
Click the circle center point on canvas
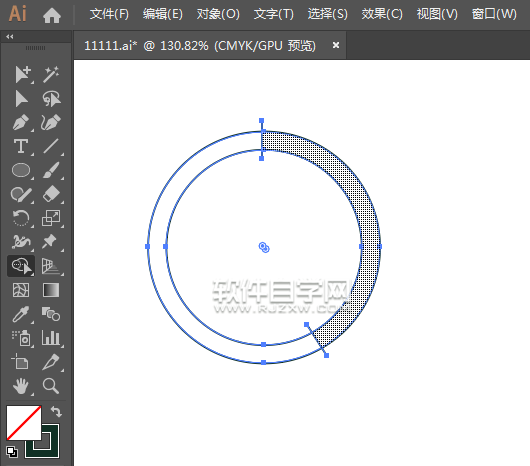[264, 247]
